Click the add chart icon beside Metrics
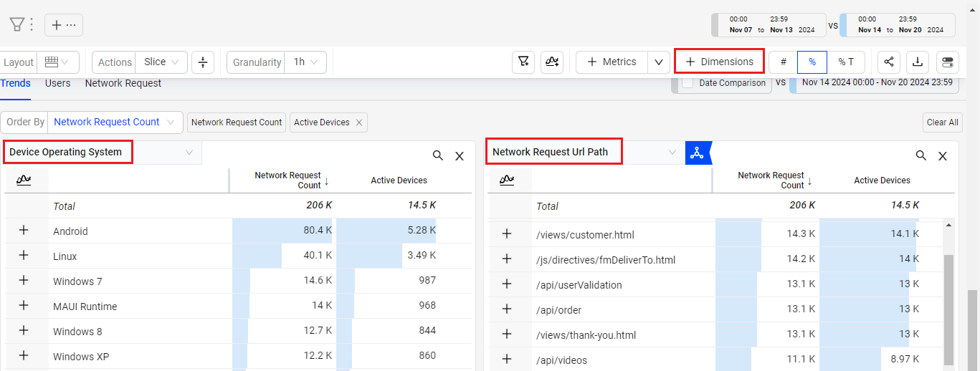This screenshot has width=980, height=371. (551, 62)
